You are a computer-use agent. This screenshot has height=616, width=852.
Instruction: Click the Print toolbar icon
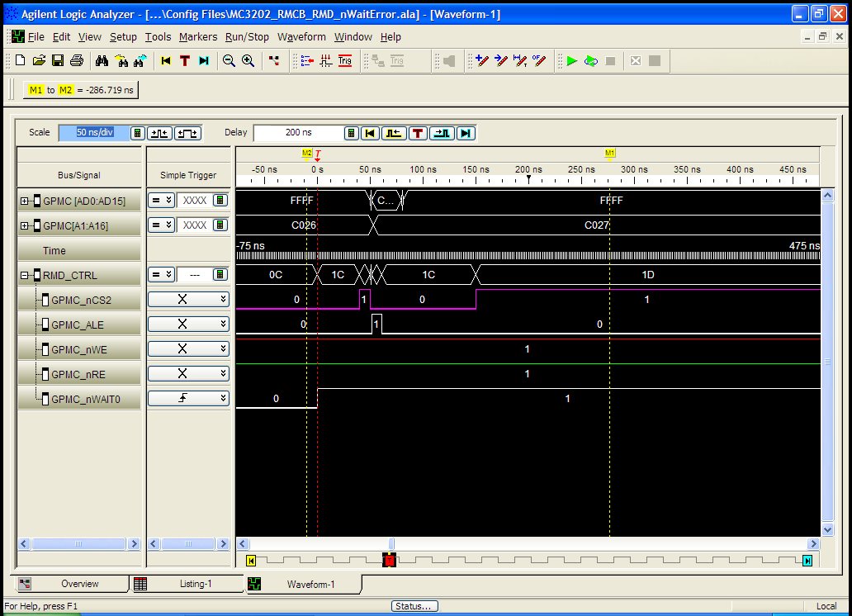click(x=77, y=61)
